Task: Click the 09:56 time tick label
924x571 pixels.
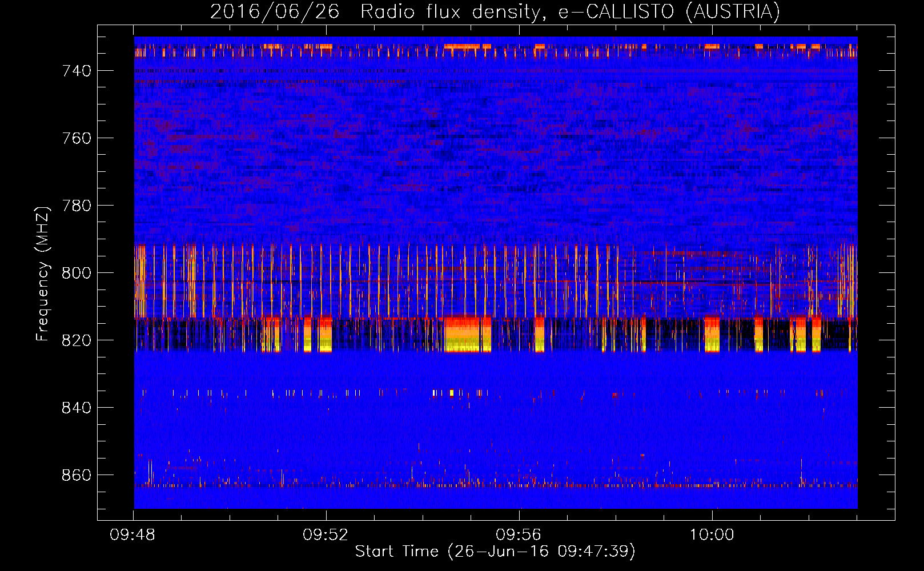Action: click(x=519, y=535)
